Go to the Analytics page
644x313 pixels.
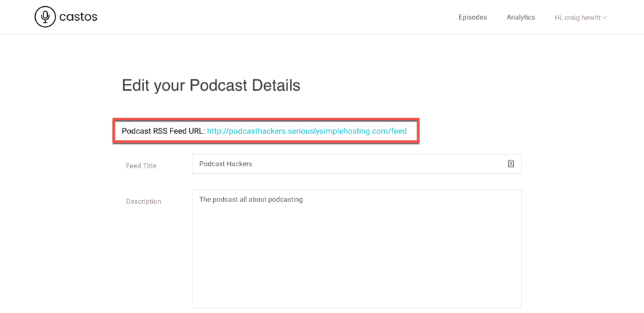coord(521,18)
